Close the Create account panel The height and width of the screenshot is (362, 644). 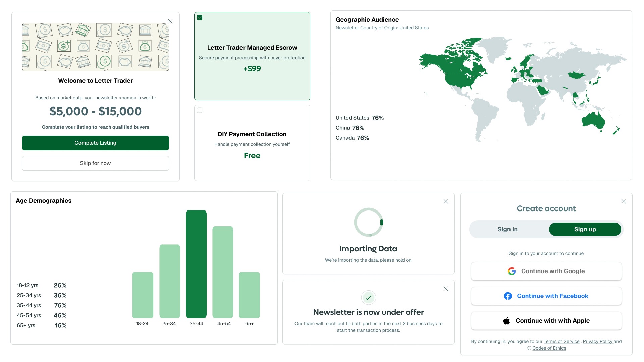click(624, 201)
